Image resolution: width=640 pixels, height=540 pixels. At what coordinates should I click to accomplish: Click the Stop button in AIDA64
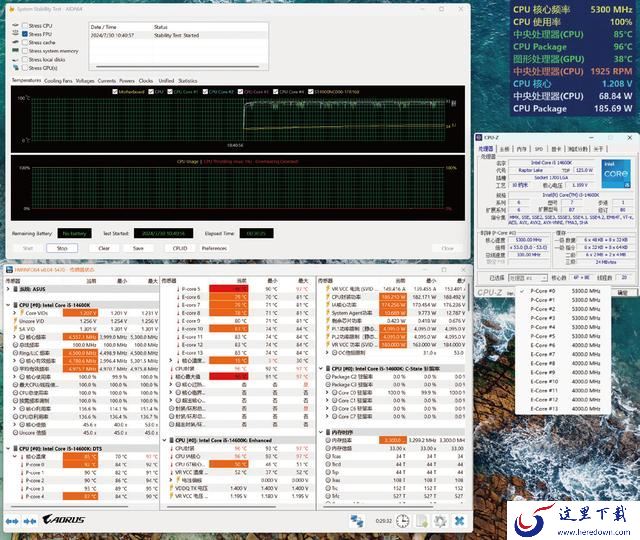click(62, 248)
